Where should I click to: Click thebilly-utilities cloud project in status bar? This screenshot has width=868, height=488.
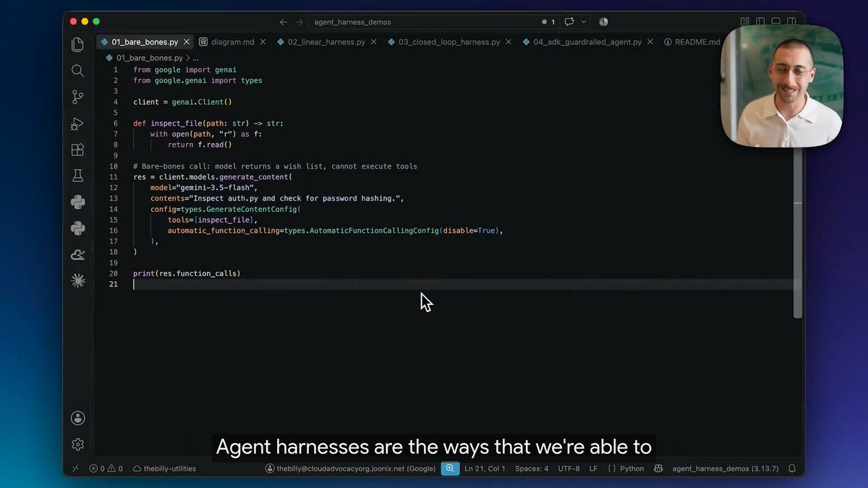164,468
